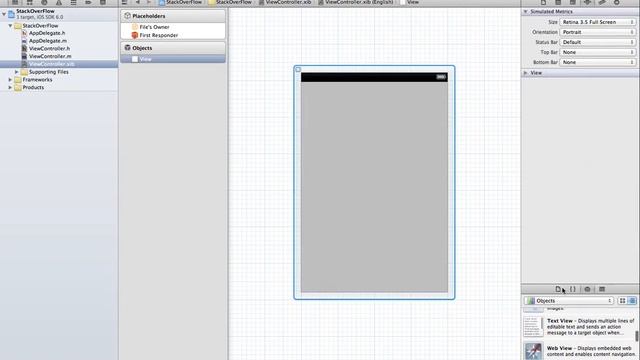Click StackOverFlow project breadcrumb in jump bar
Screen dimensions: 640x360
(180, 2)
